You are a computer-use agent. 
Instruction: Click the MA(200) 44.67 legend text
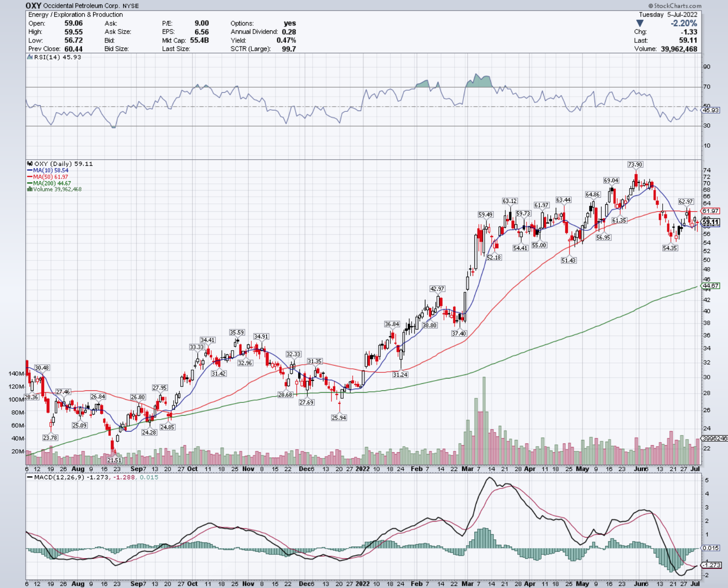[52, 183]
